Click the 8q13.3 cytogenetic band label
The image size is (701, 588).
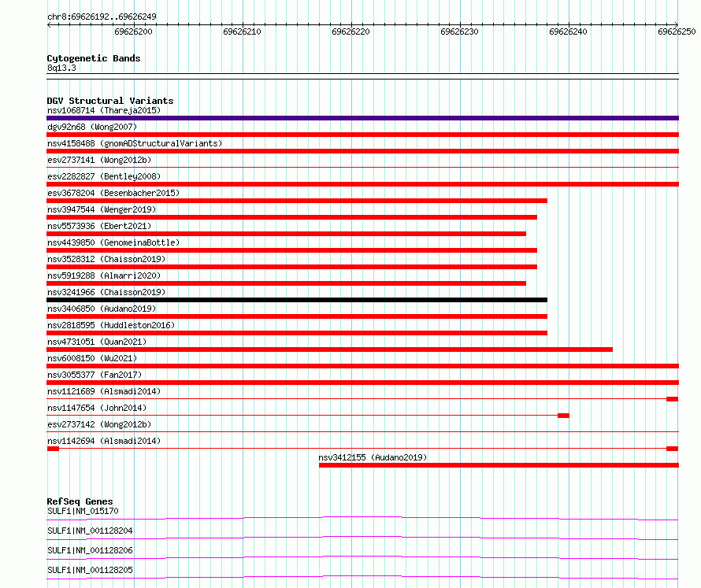tap(61, 68)
